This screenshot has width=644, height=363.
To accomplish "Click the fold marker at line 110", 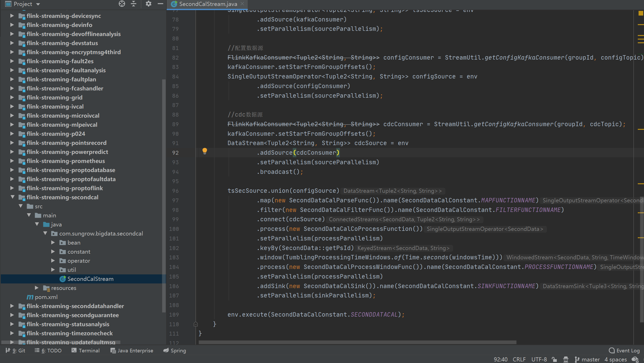I will click(x=196, y=324).
